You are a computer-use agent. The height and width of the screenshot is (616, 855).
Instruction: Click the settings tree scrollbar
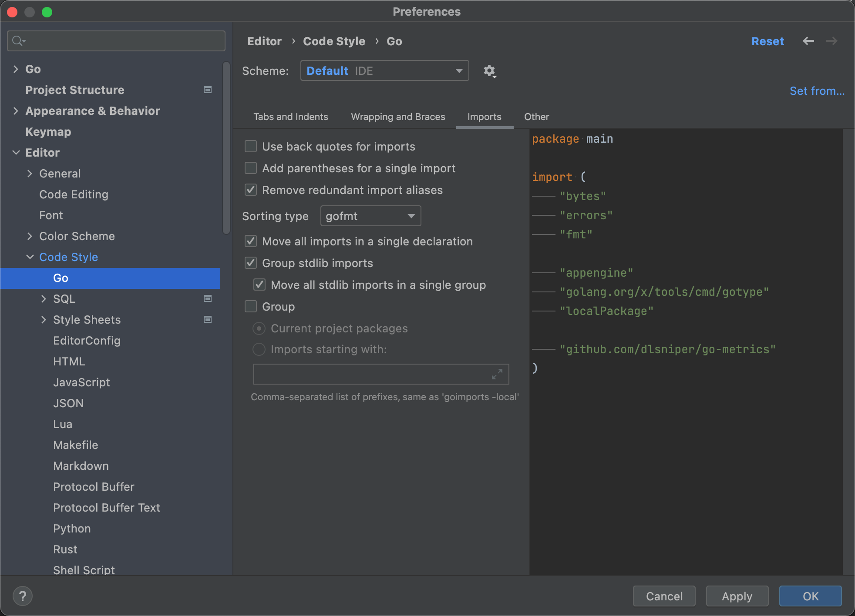coord(226,148)
